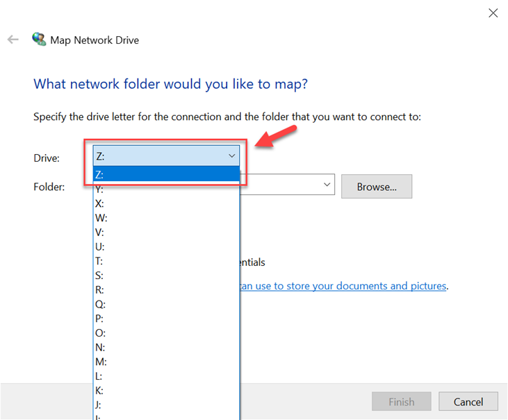
Task: Pick drive letter N: from the list
Action: click(165, 347)
